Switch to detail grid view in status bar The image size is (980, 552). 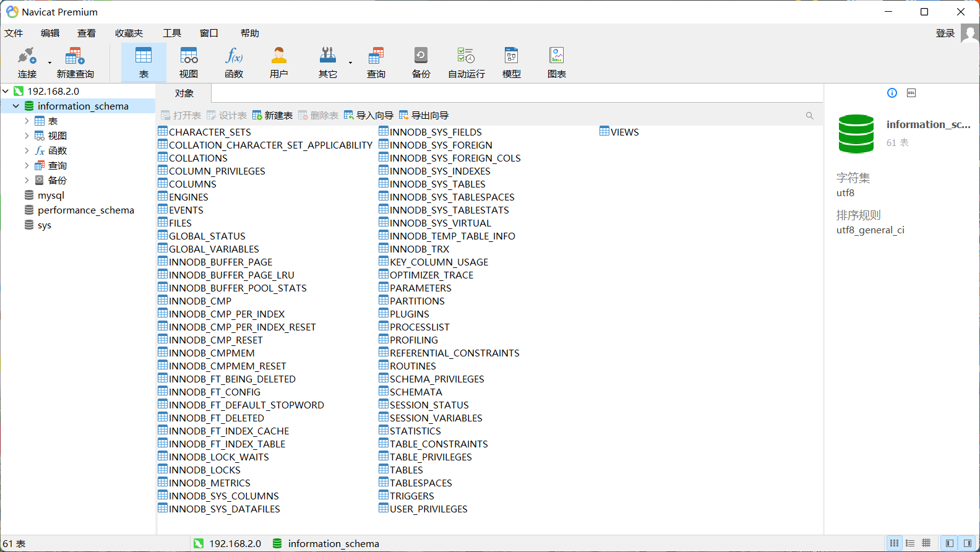[926, 543]
